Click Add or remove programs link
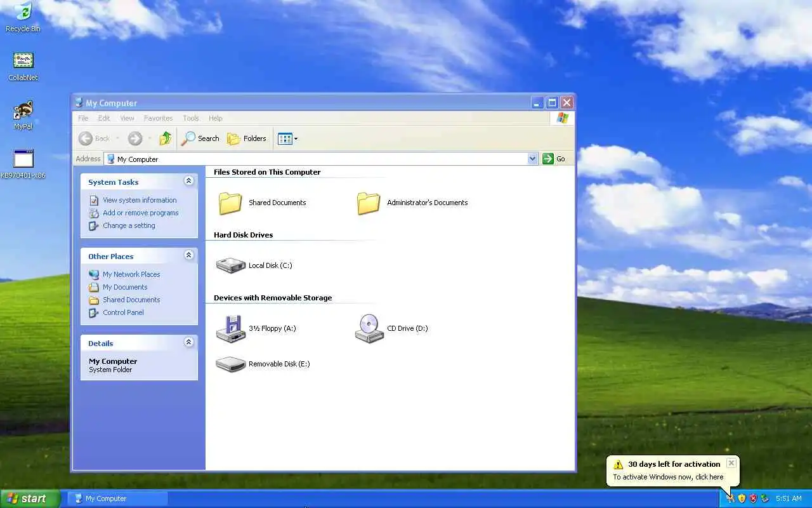 141,213
